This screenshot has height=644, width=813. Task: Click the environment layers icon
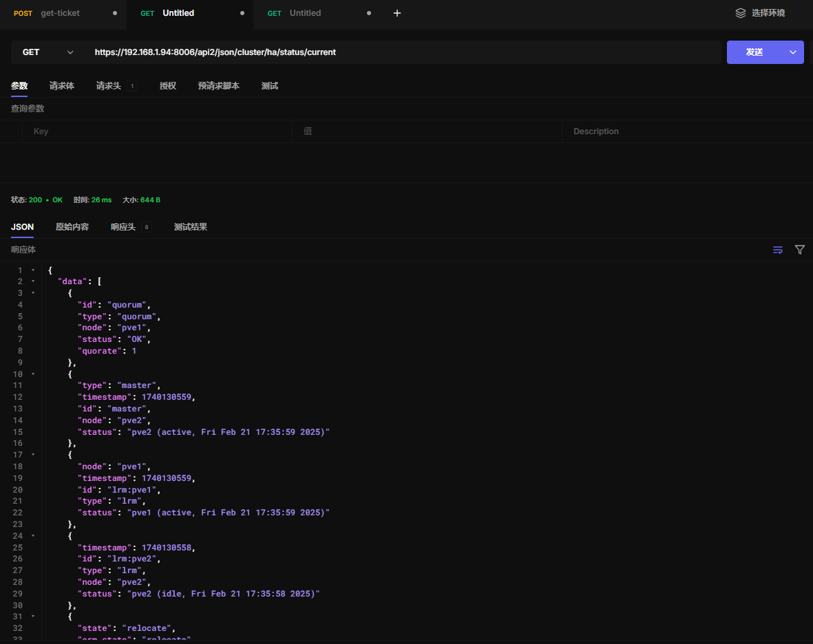point(741,13)
